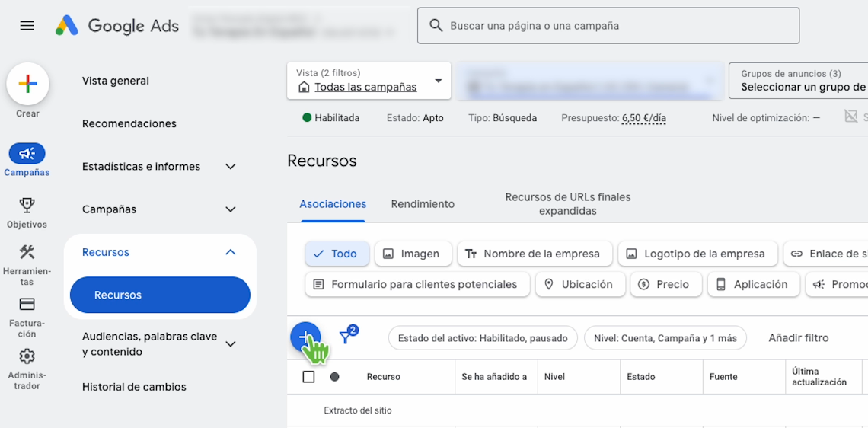Click the filter funnel icon
868x428 pixels.
click(346, 337)
